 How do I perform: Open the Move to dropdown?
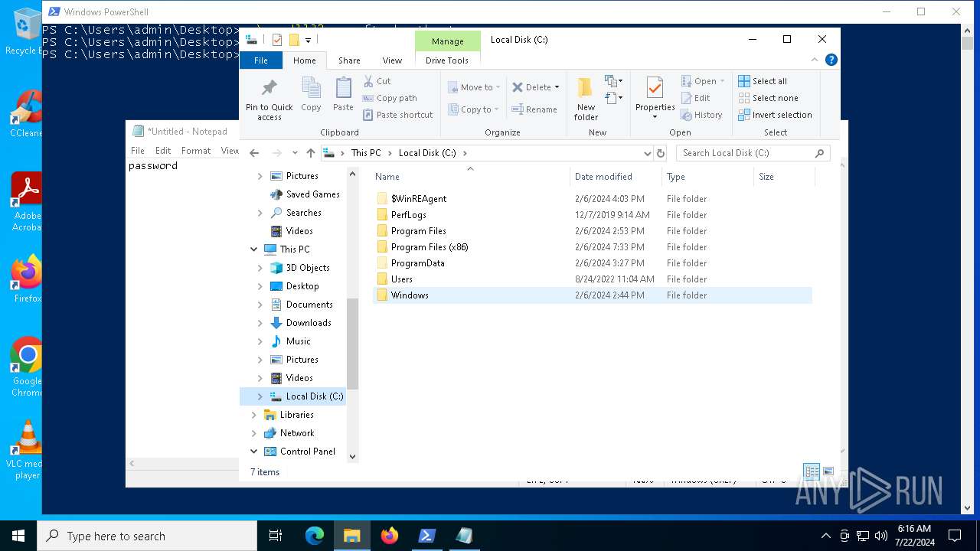click(x=474, y=87)
